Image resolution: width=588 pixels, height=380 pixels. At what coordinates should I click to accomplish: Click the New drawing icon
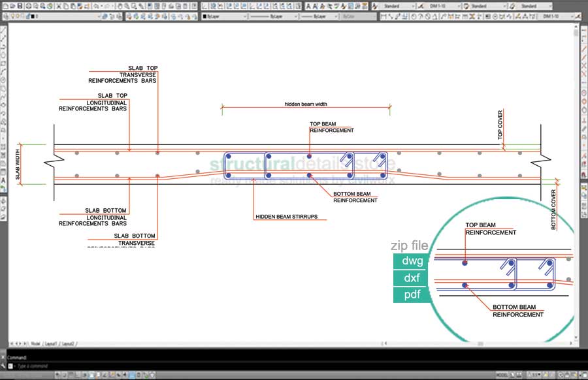(4, 6)
